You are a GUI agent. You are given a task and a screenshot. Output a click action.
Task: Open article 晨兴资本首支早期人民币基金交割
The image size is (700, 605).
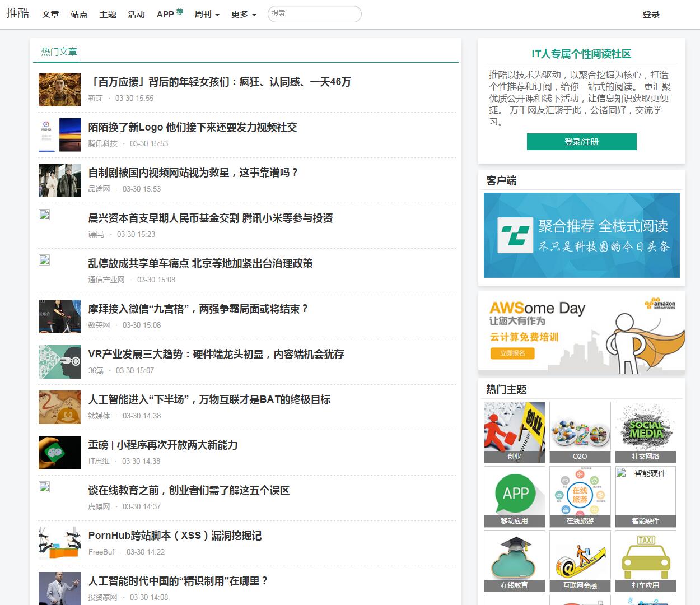click(211, 218)
